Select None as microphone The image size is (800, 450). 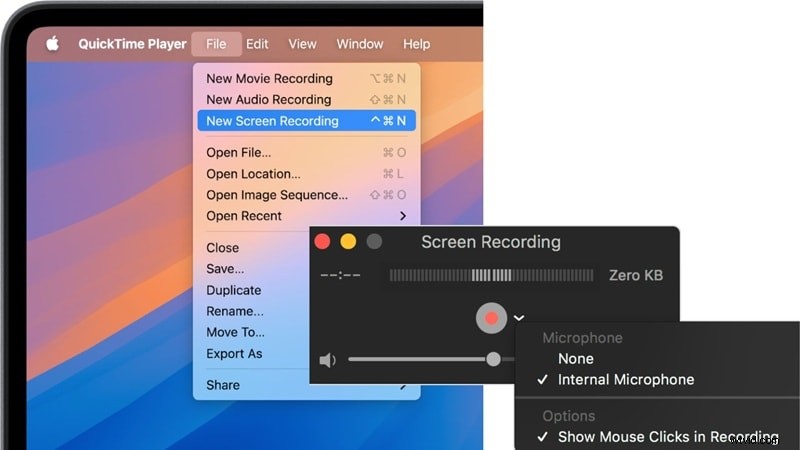coord(576,359)
